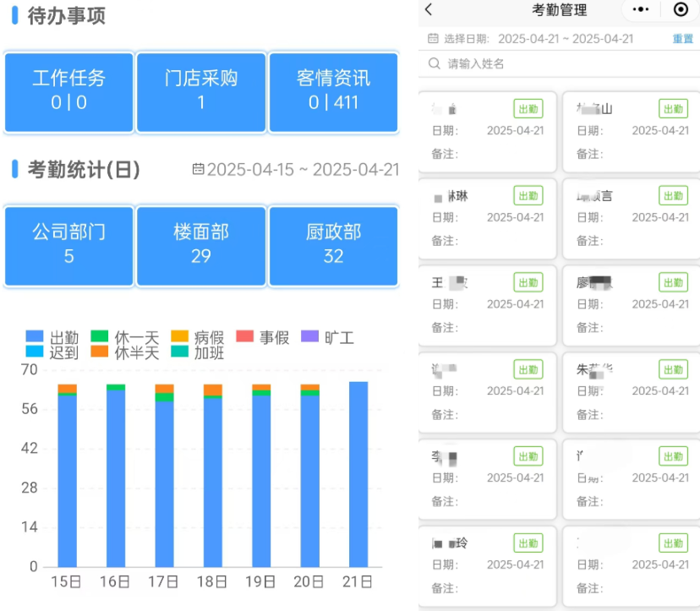This screenshot has width=700, height=611.
Task: Tap the magnifier search icon
Action: point(435,63)
